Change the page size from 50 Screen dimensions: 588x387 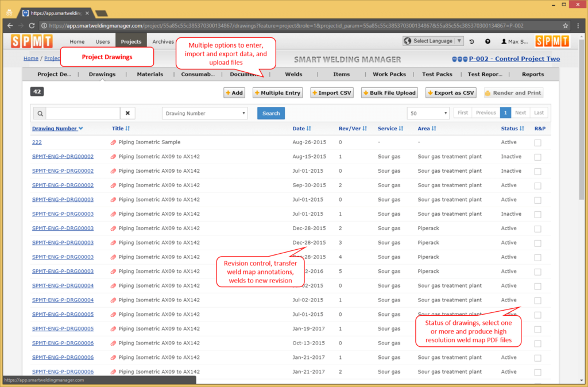(x=428, y=113)
